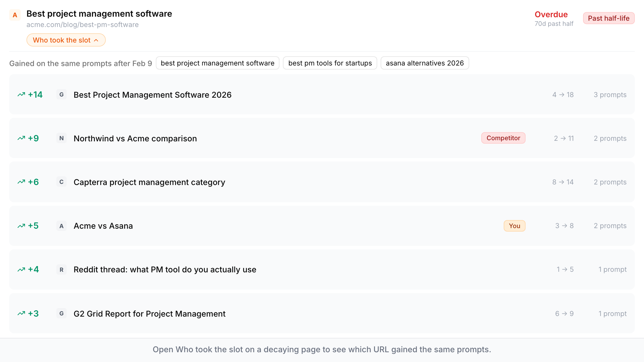Click the '1 → 5' citation change

[x=565, y=269]
